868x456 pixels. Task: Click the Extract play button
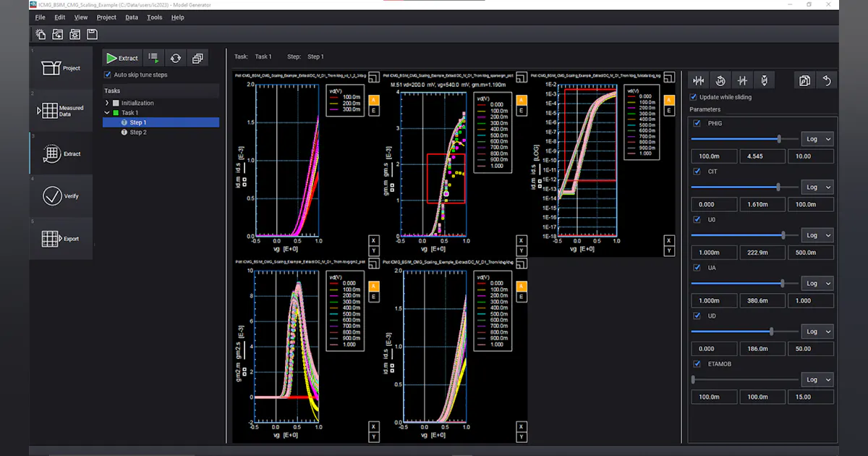tap(122, 58)
